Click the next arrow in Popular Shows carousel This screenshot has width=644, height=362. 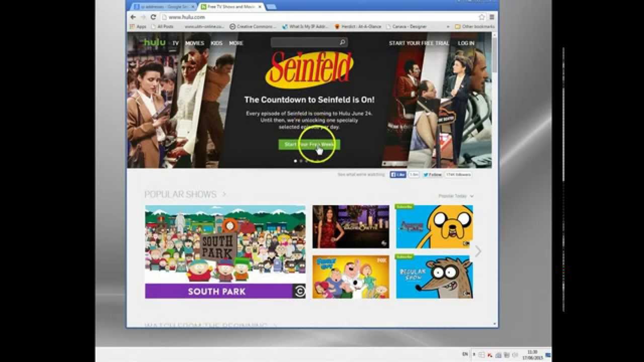(478, 251)
